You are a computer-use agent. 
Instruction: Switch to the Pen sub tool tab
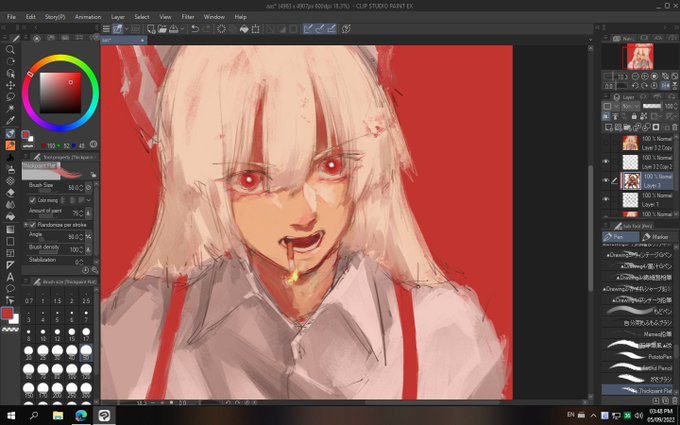point(620,237)
